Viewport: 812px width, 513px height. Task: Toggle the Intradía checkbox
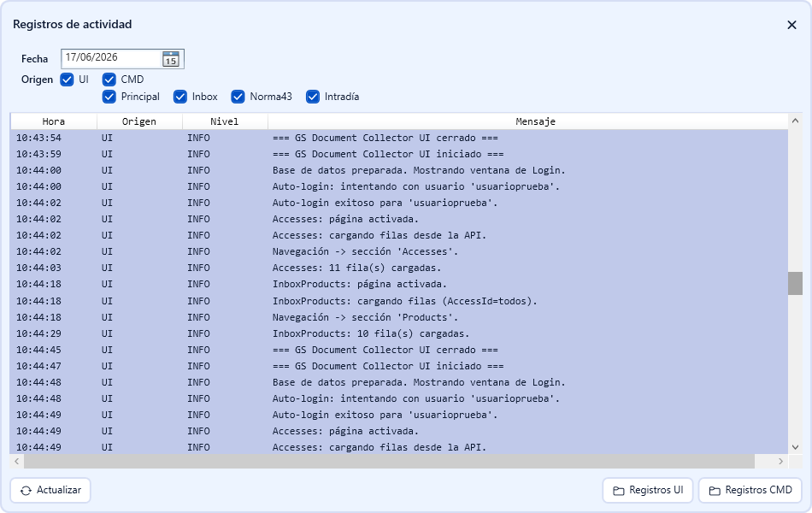(313, 97)
